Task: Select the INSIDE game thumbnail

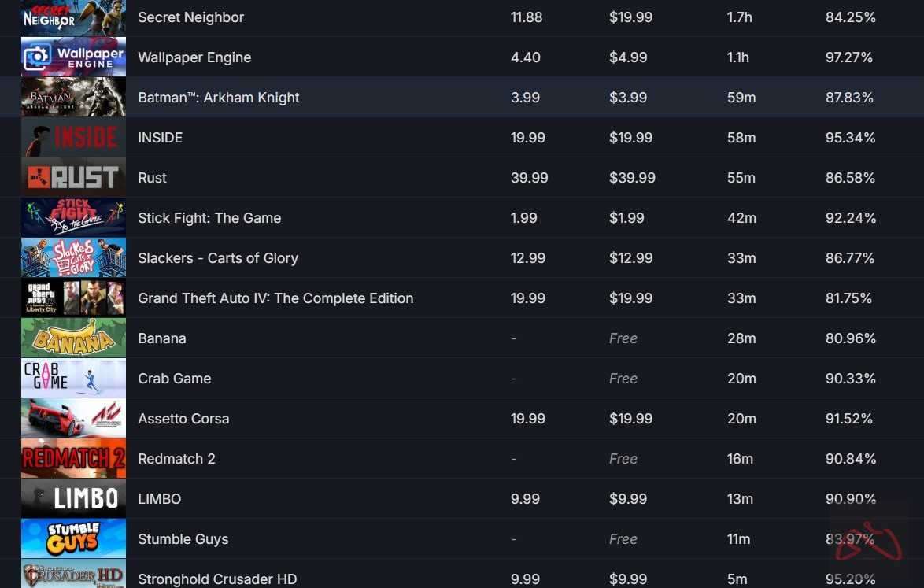Action: click(73, 138)
